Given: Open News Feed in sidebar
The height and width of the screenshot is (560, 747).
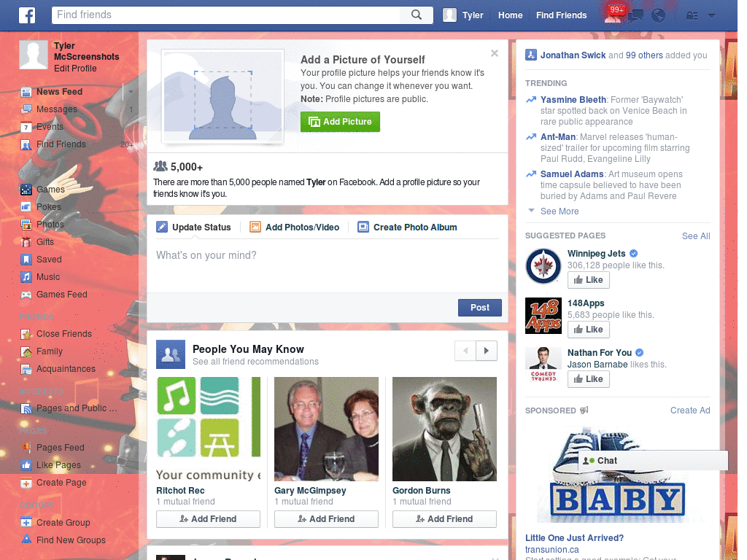Looking at the screenshot, I should 60,91.
